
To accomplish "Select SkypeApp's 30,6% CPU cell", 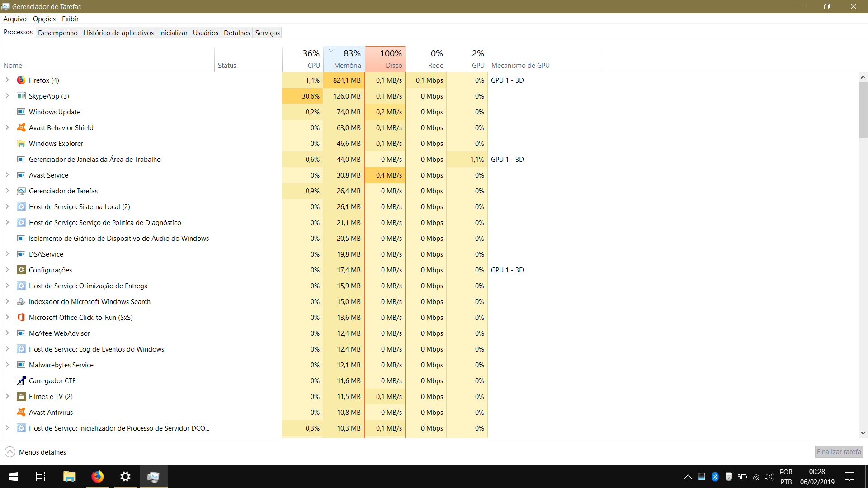I will coord(302,96).
